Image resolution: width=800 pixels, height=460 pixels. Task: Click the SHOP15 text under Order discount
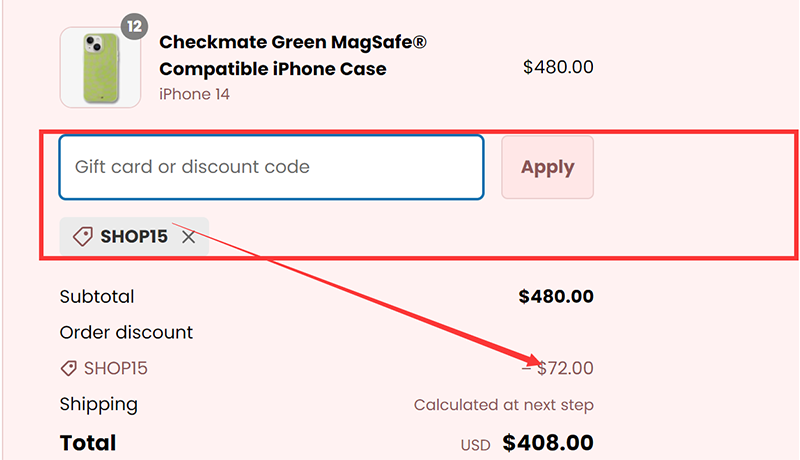[116, 368]
